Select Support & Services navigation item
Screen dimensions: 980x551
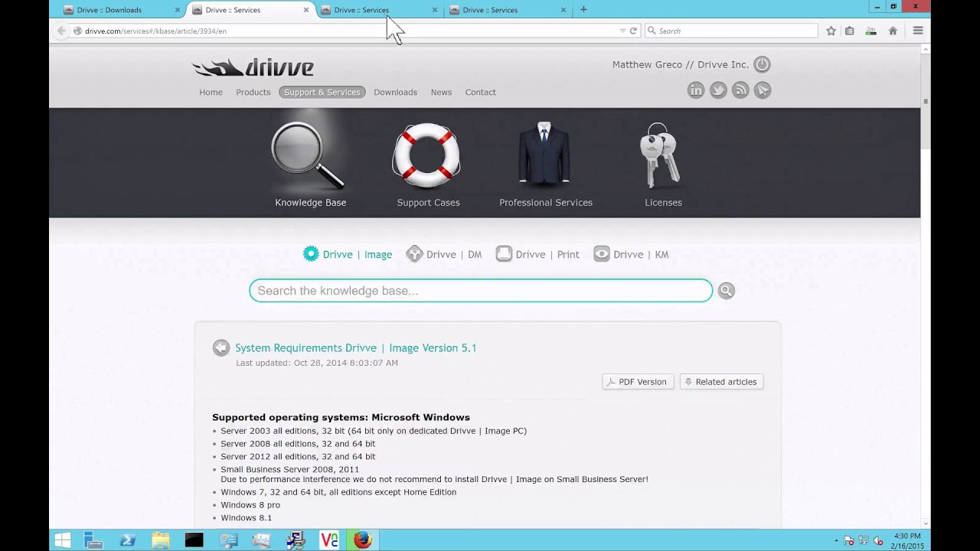tap(322, 93)
